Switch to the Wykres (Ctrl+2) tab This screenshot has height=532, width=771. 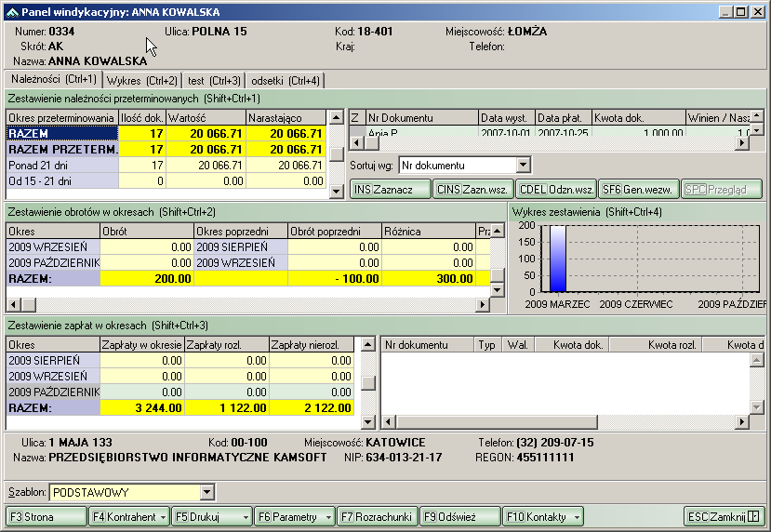coord(142,81)
